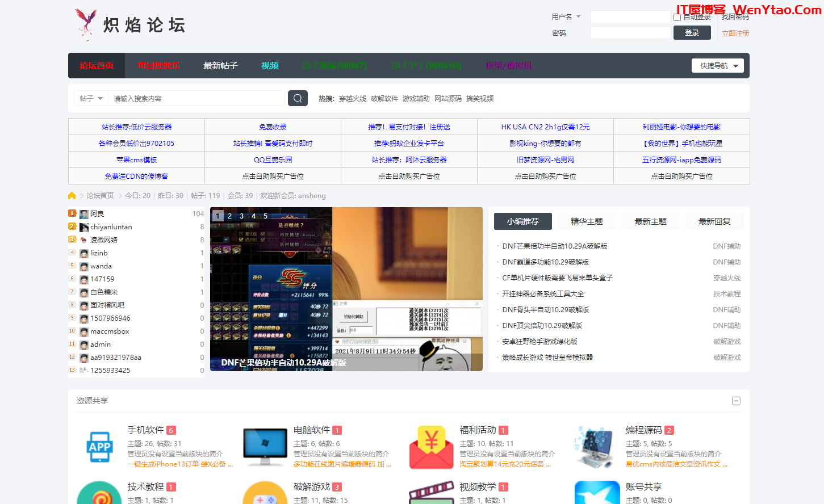
Task: Click avatar of user lizinb
Action: pyautogui.click(x=84, y=253)
